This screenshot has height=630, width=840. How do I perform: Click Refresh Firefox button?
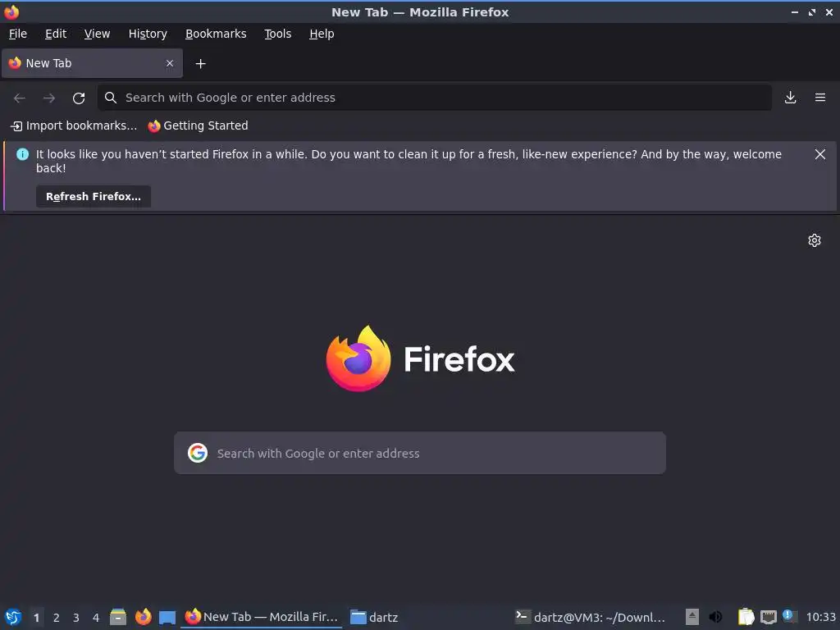[x=94, y=197]
